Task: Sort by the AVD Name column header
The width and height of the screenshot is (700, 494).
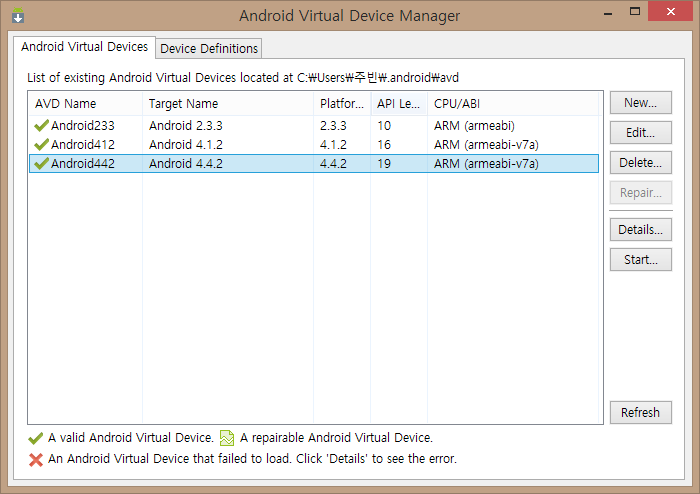Action: pyautogui.click(x=85, y=104)
